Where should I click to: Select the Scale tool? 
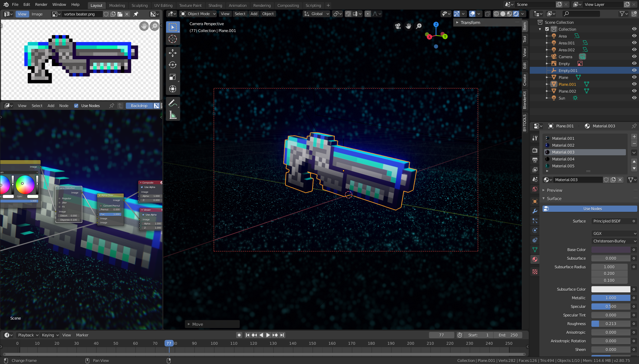coord(173,77)
